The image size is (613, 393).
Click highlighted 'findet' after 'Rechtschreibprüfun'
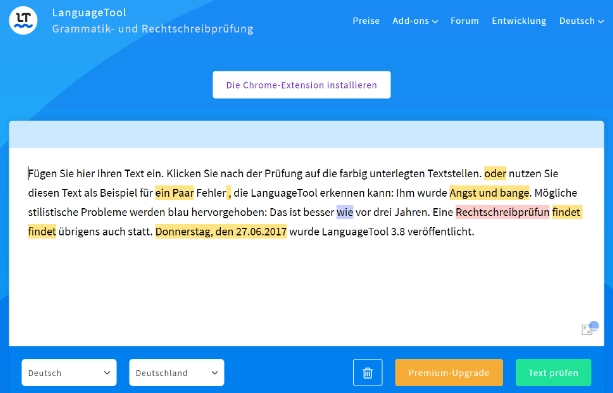coord(566,212)
